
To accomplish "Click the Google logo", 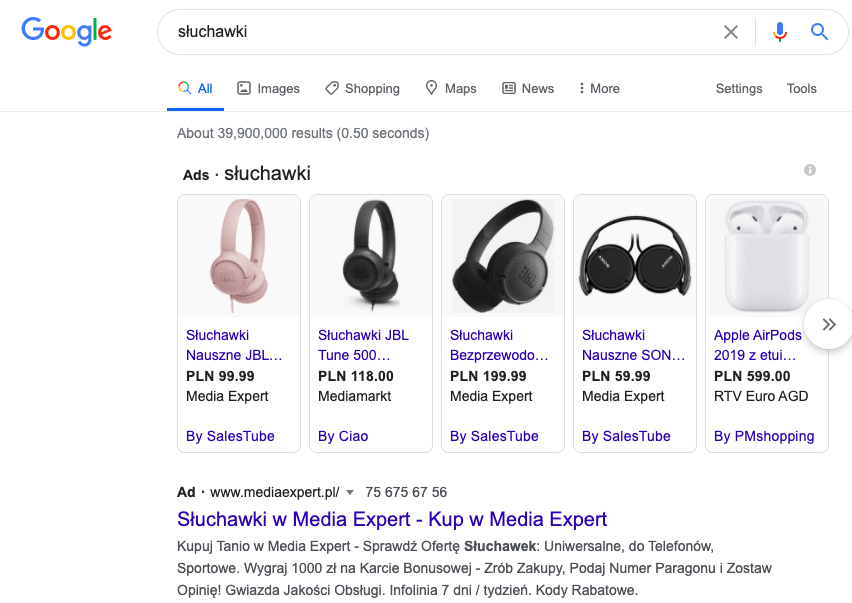I will coord(66,31).
